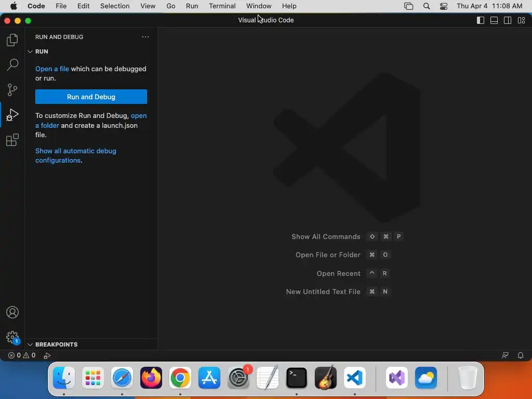This screenshot has width=532, height=399.
Task: Open Finder from the Dock
Action: (x=64, y=378)
